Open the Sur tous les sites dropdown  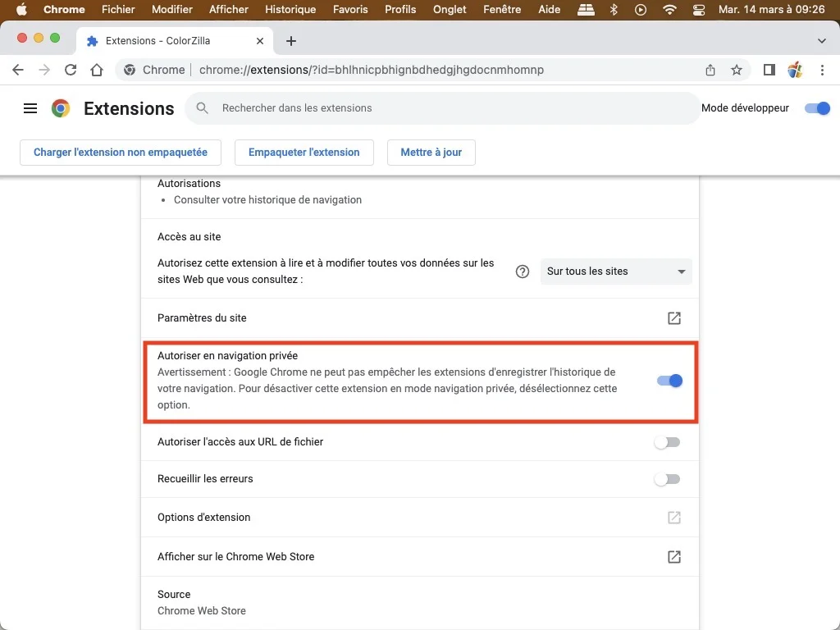616,272
